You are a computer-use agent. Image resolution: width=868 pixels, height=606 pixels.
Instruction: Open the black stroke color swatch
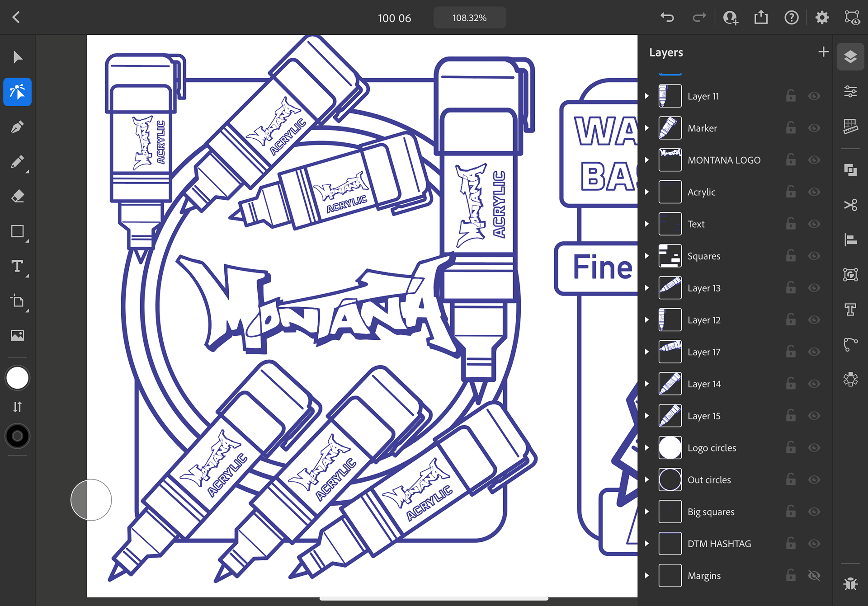pyautogui.click(x=17, y=436)
